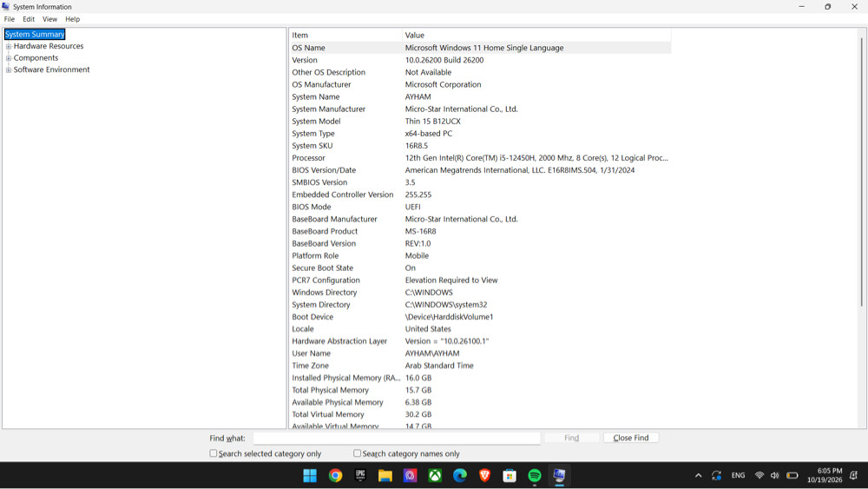Image resolution: width=868 pixels, height=489 pixels.
Task: Expand the Software Environment node
Action: (x=9, y=69)
